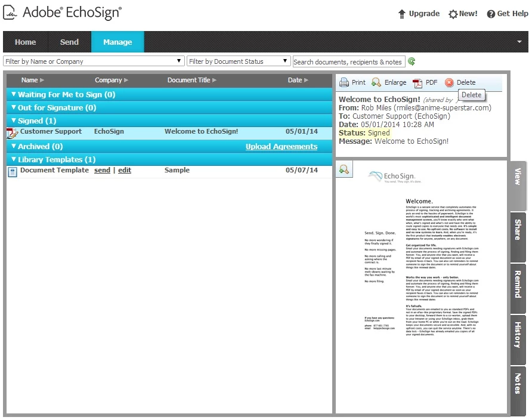Click the green refresh search icon
The image size is (529, 420).
pyautogui.click(x=412, y=61)
